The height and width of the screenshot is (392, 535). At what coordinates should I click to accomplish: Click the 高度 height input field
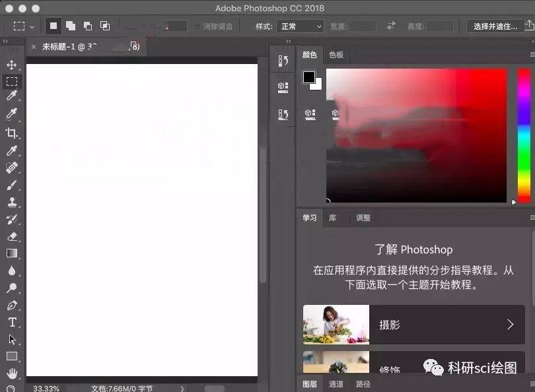coord(440,26)
